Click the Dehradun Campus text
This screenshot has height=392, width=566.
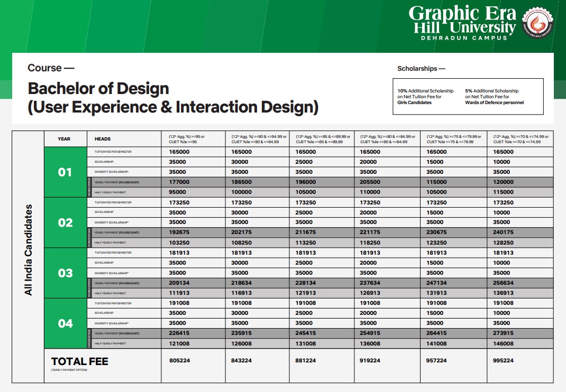464,39
